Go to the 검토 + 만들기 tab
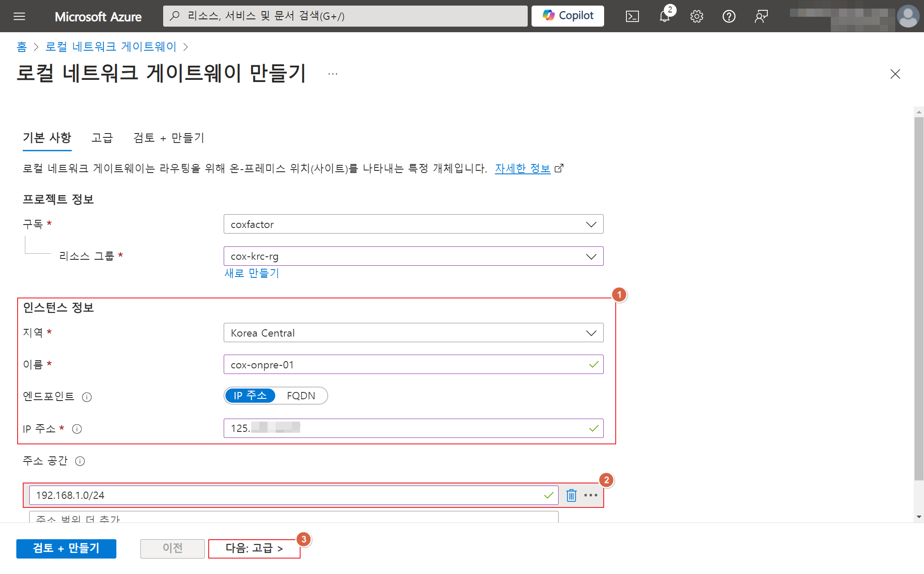Screen dimensions: 924x574 pos(169,138)
